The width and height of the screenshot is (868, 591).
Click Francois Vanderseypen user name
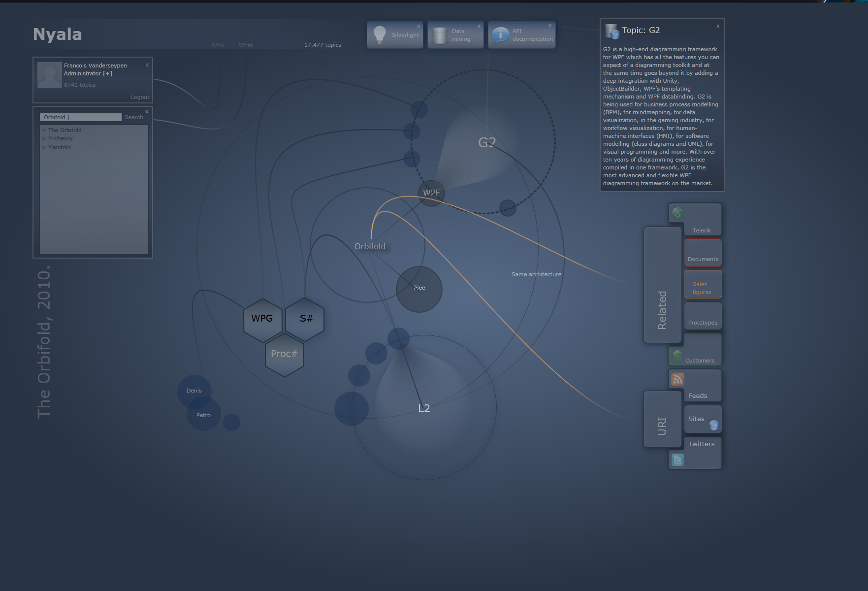(x=96, y=66)
